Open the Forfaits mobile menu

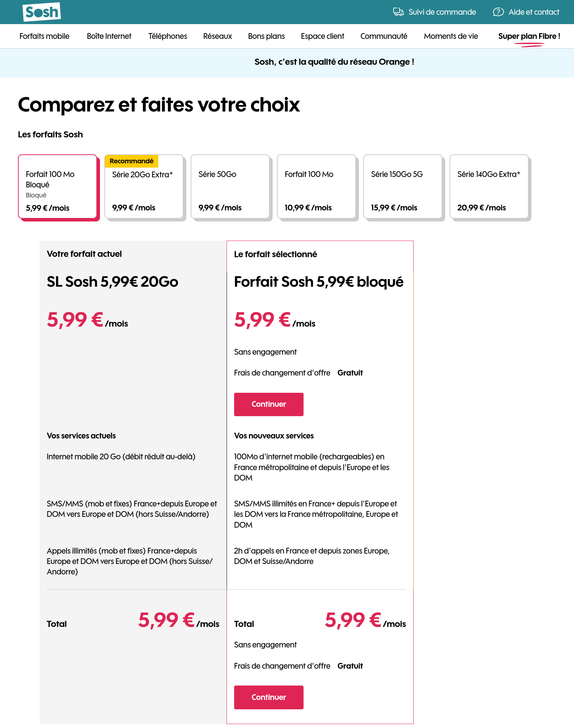coord(44,36)
